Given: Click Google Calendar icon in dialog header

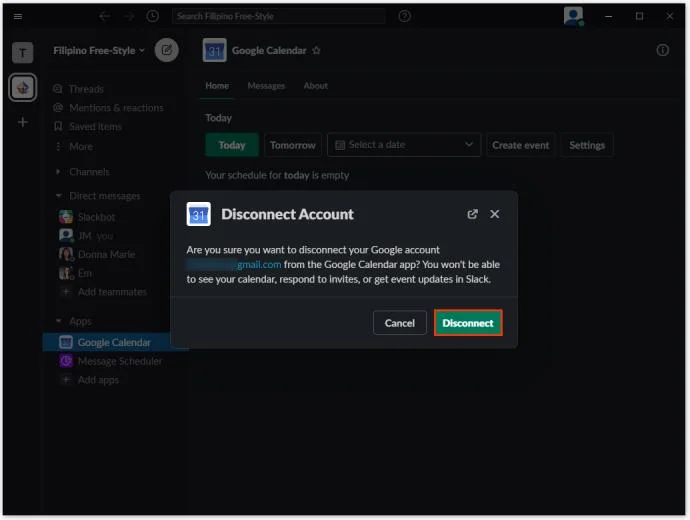Looking at the screenshot, I should click(198, 214).
